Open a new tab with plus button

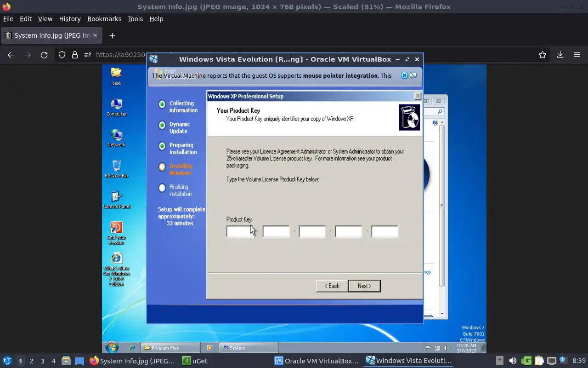(112, 35)
